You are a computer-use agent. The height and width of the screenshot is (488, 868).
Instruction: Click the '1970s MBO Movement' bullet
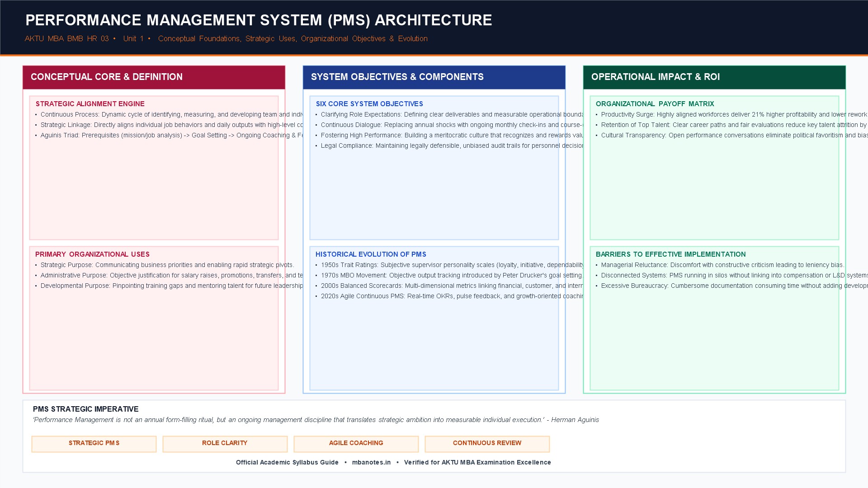[449, 276]
